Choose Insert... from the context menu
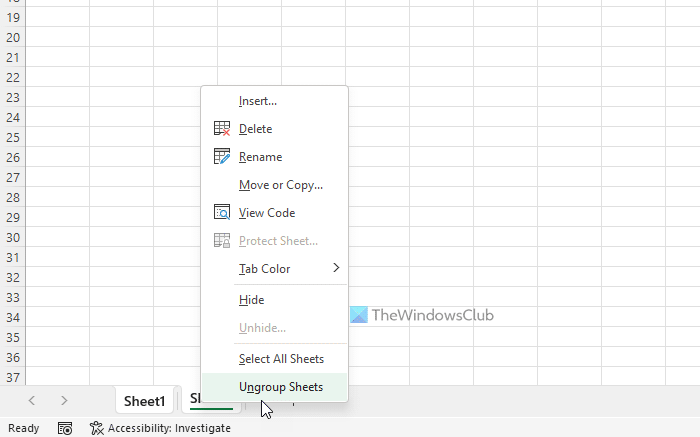The width and height of the screenshot is (700, 437). (x=258, y=101)
